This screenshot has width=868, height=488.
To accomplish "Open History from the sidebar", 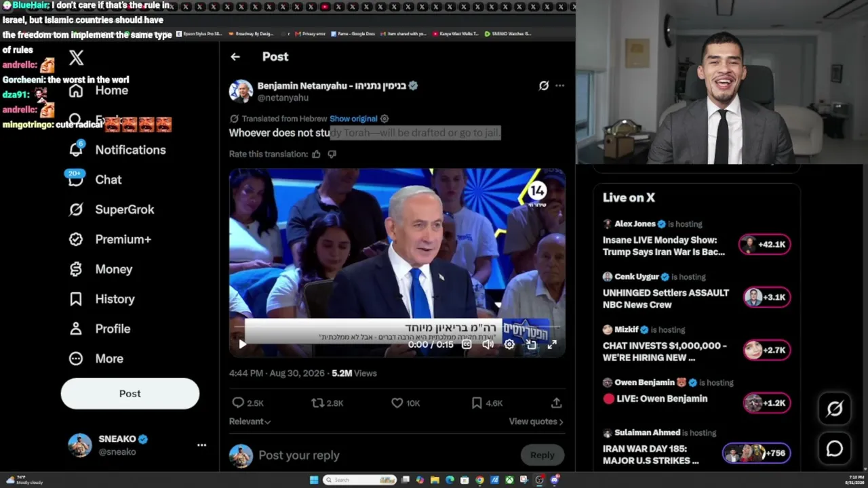I will 102,299.
